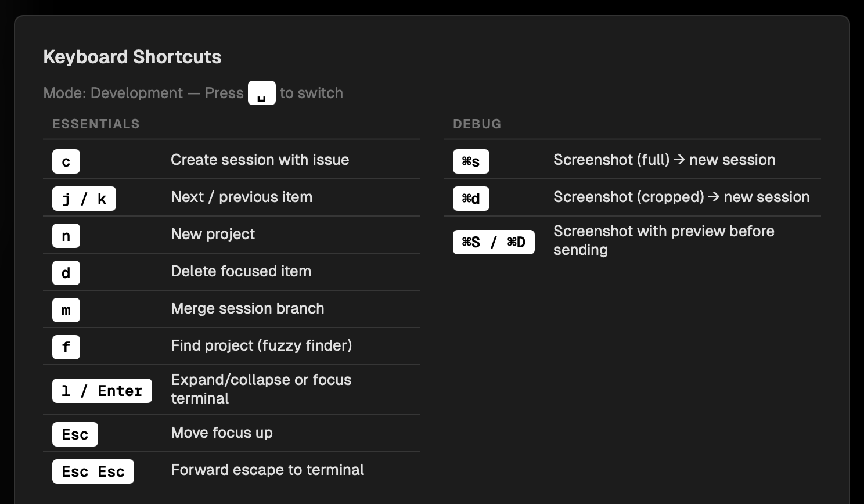This screenshot has width=864, height=504.
Task: Select the ESSENTIALS section header
Action: click(96, 124)
